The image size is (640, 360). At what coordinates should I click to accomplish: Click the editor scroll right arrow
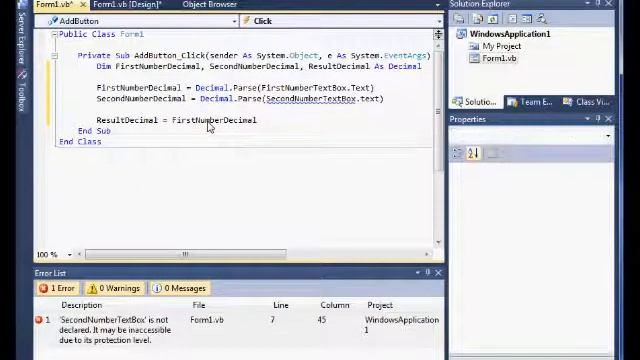[427, 254]
